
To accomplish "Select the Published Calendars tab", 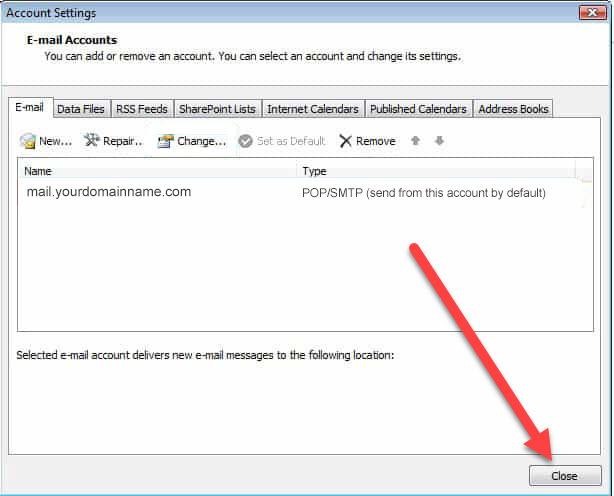I will click(x=418, y=109).
